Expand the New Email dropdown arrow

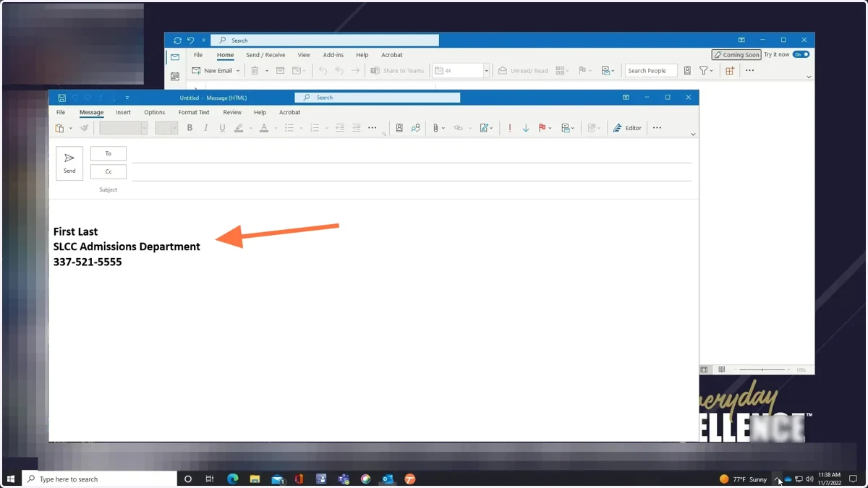point(238,71)
